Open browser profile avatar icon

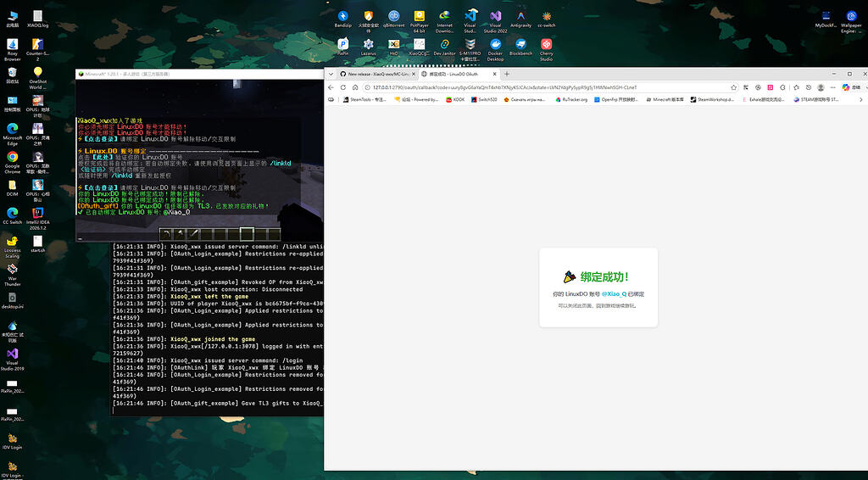[821, 87]
